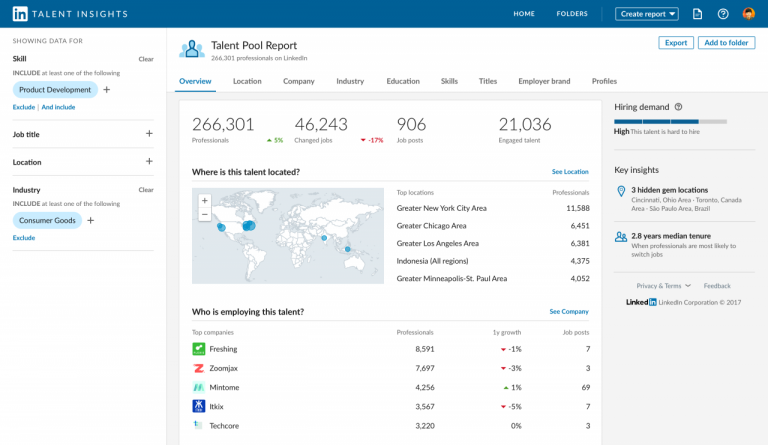Open FOLDERS in top navigation
768x445 pixels.
(572, 14)
